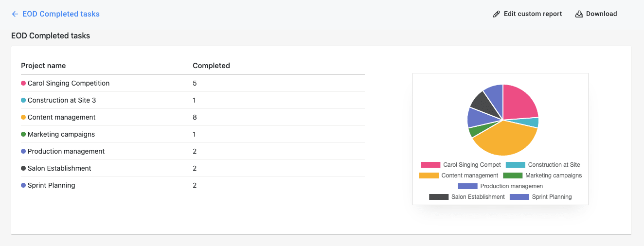Click the pencil edit icon
Viewport: 644px width, 246px height.
(496, 14)
